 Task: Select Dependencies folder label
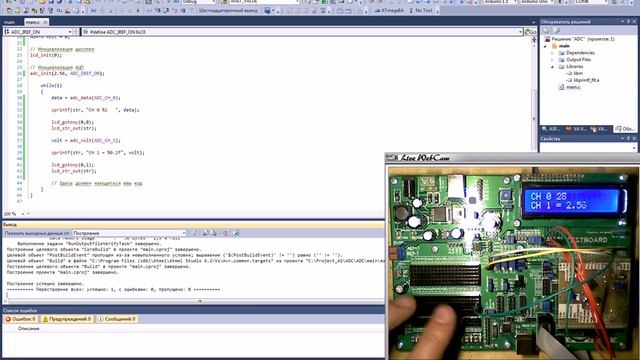click(x=580, y=53)
